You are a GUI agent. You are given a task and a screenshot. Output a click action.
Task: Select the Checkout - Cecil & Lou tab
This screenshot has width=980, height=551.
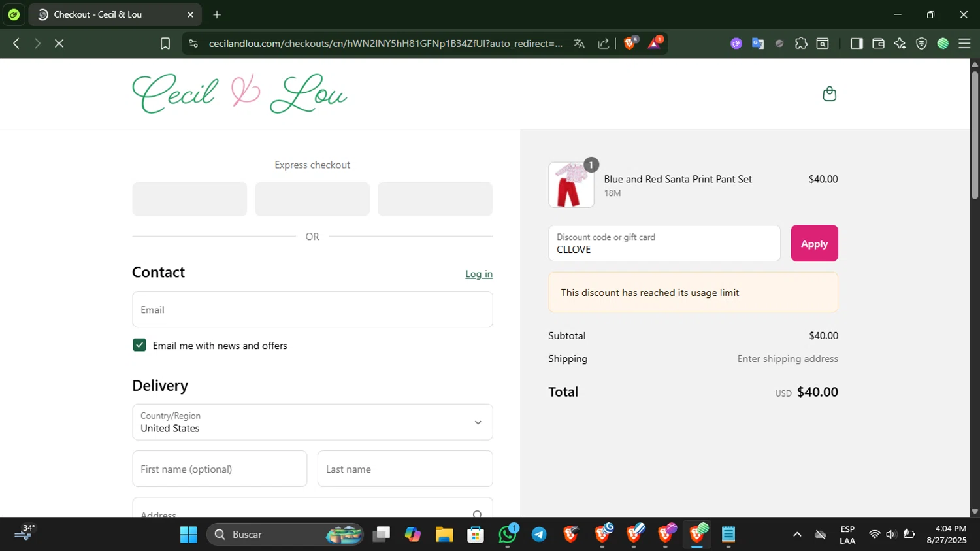[x=115, y=14]
